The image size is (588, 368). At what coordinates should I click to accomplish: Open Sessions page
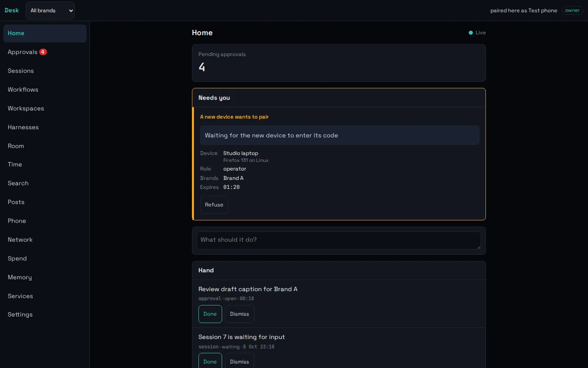[x=45, y=71]
